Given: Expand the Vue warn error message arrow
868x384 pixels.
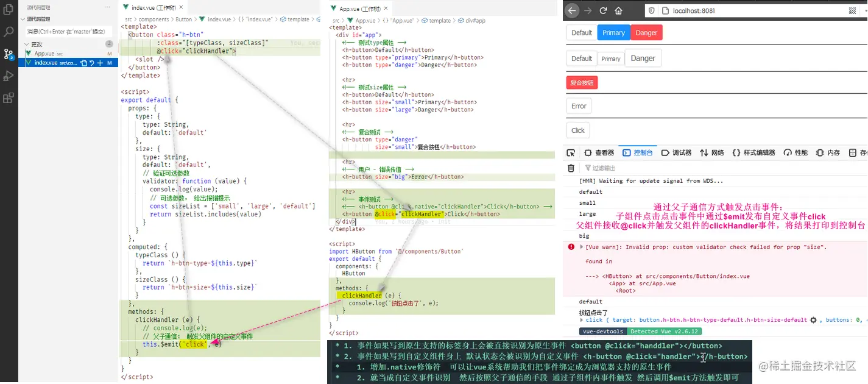Looking at the screenshot, I should [582, 247].
